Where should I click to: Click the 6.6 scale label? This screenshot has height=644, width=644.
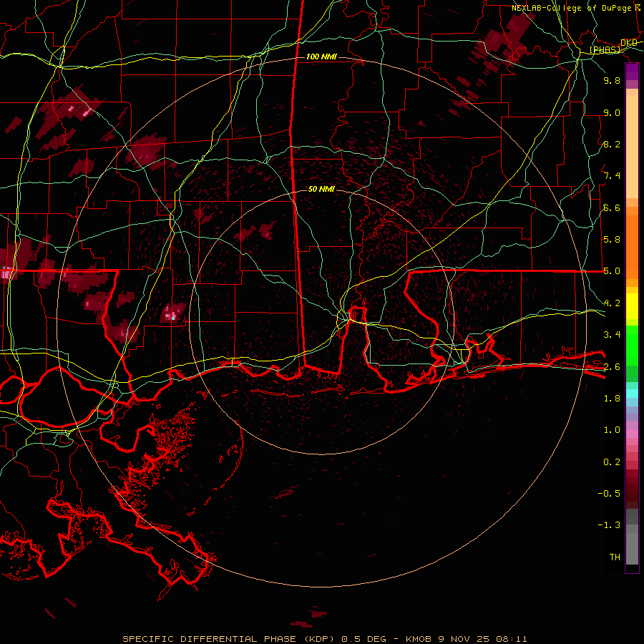pos(612,208)
